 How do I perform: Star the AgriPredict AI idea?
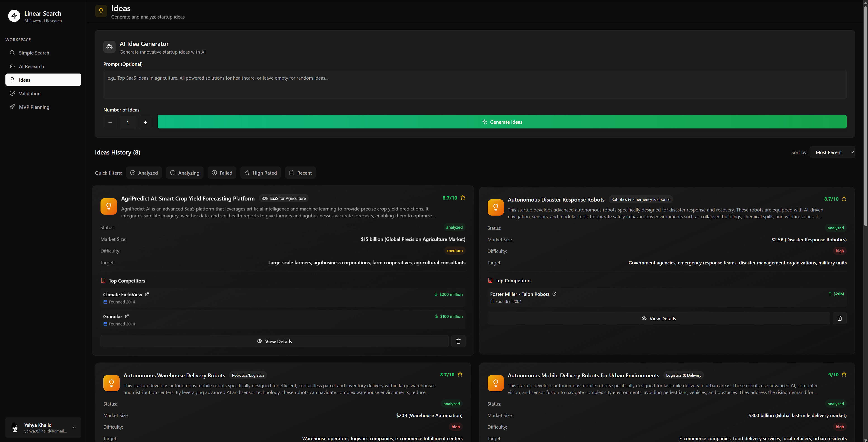pos(463,197)
